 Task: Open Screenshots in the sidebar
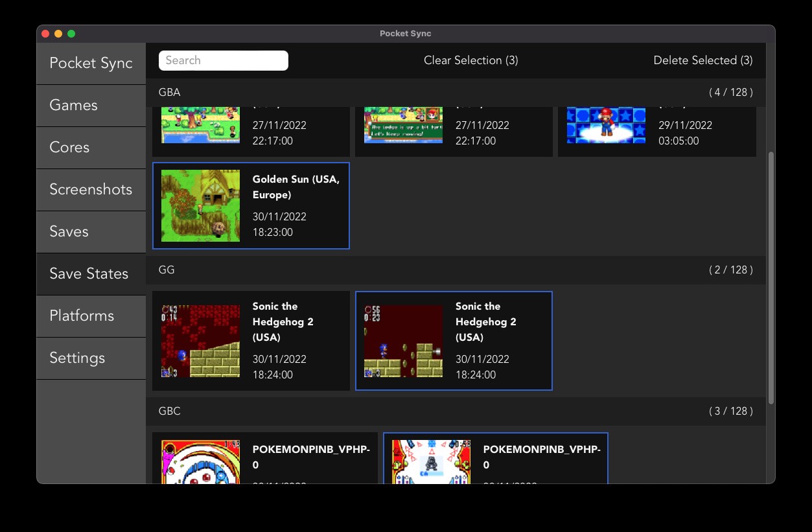[x=91, y=190]
